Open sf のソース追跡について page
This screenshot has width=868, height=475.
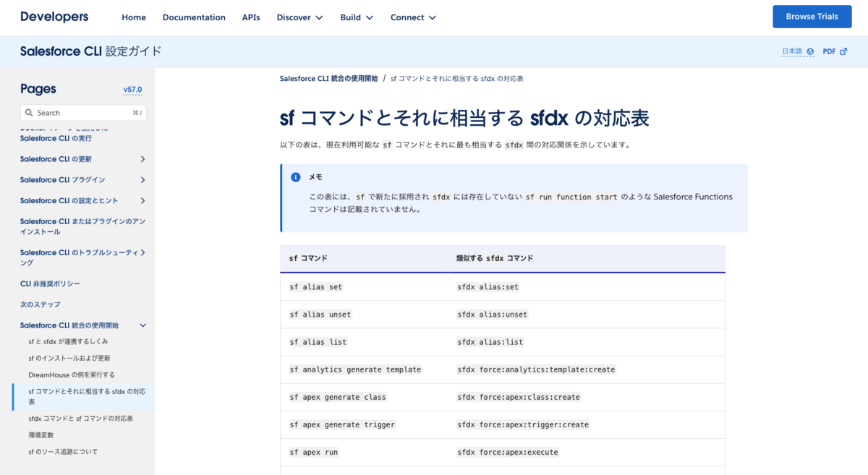point(63,452)
